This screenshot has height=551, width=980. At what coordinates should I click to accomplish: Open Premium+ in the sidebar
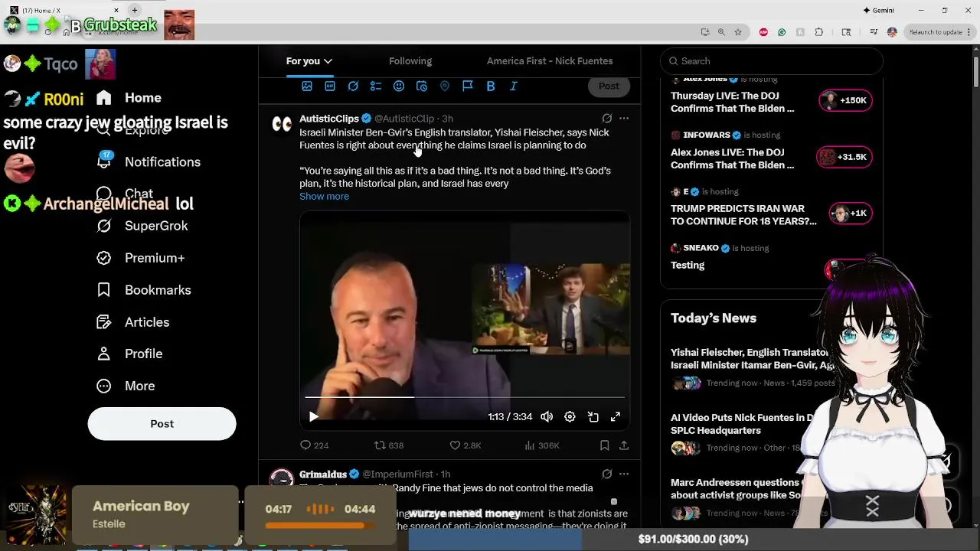point(141,258)
